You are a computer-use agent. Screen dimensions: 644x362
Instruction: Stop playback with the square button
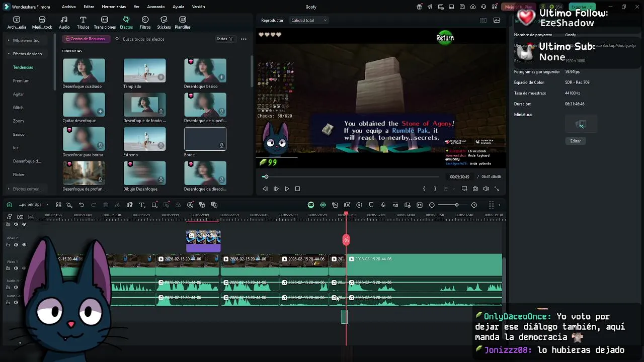[x=297, y=189]
